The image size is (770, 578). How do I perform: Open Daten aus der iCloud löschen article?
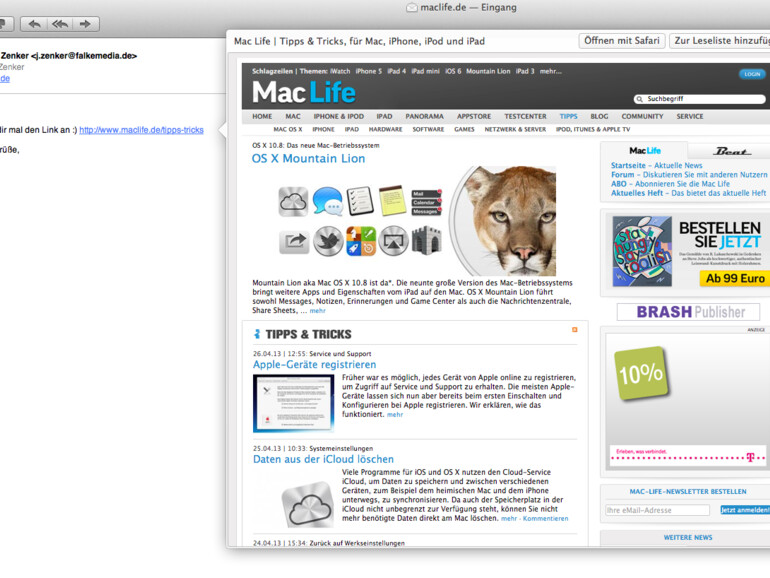point(323,459)
